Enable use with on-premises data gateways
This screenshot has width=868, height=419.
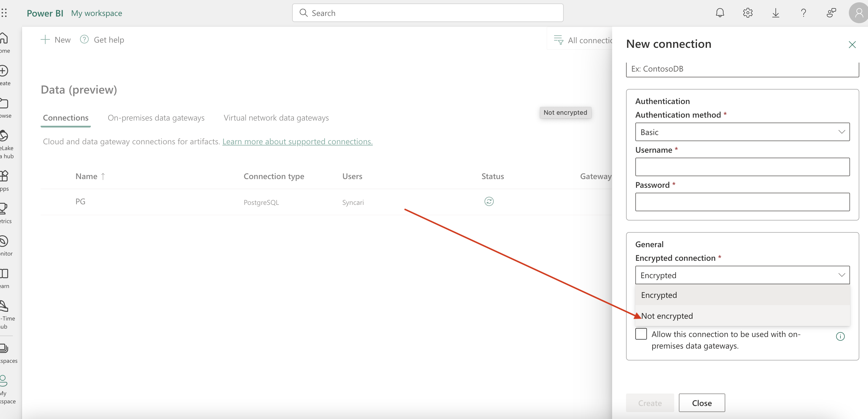(641, 334)
